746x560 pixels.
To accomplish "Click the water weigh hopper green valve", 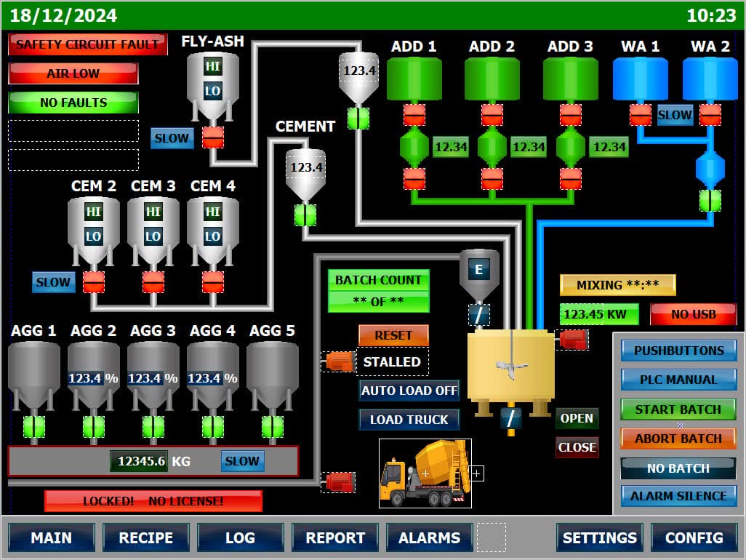I will [x=710, y=200].
